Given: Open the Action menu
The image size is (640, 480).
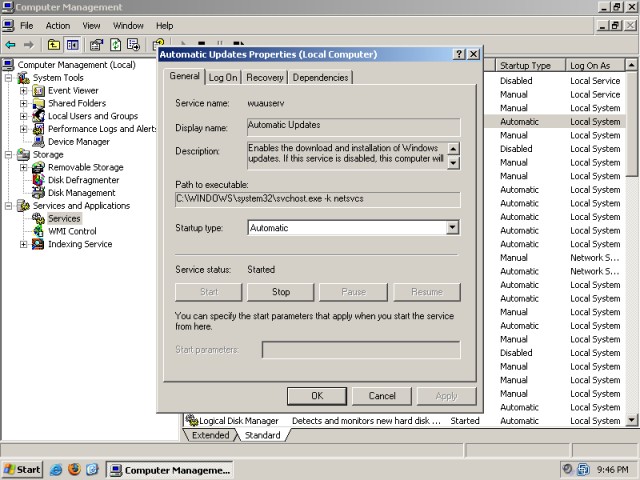Looking at the screenshot, I should tap(58, 26).
